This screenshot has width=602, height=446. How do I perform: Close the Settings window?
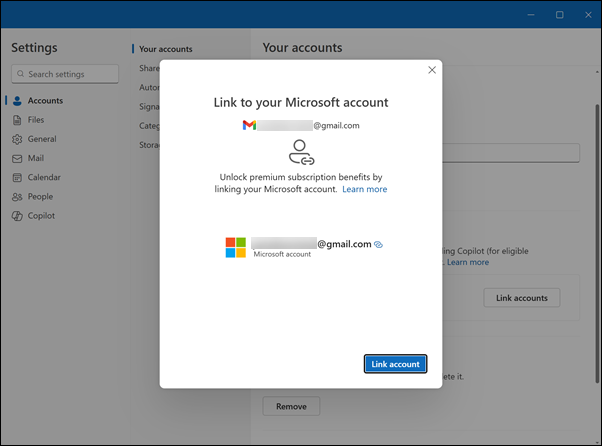[588, 15]
